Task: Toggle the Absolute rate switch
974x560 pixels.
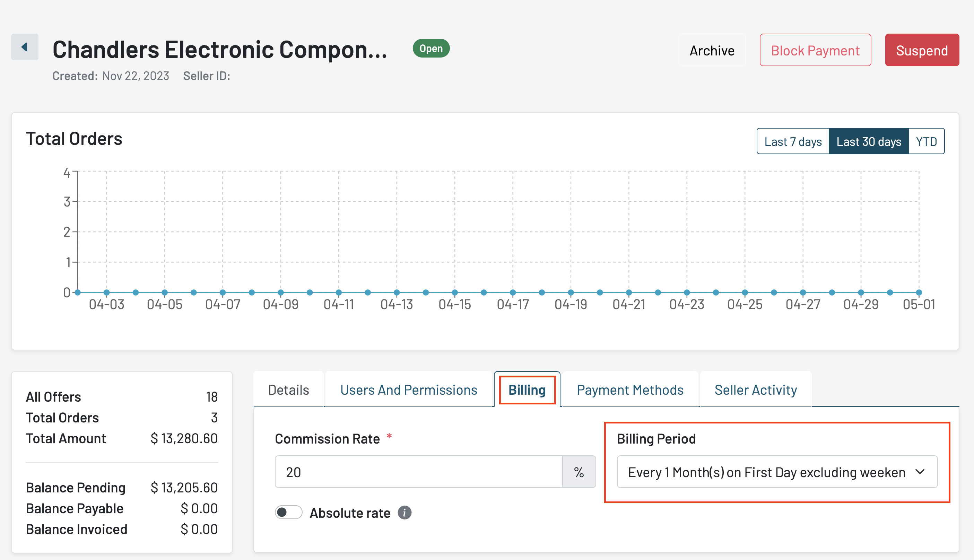Action: 288,512
